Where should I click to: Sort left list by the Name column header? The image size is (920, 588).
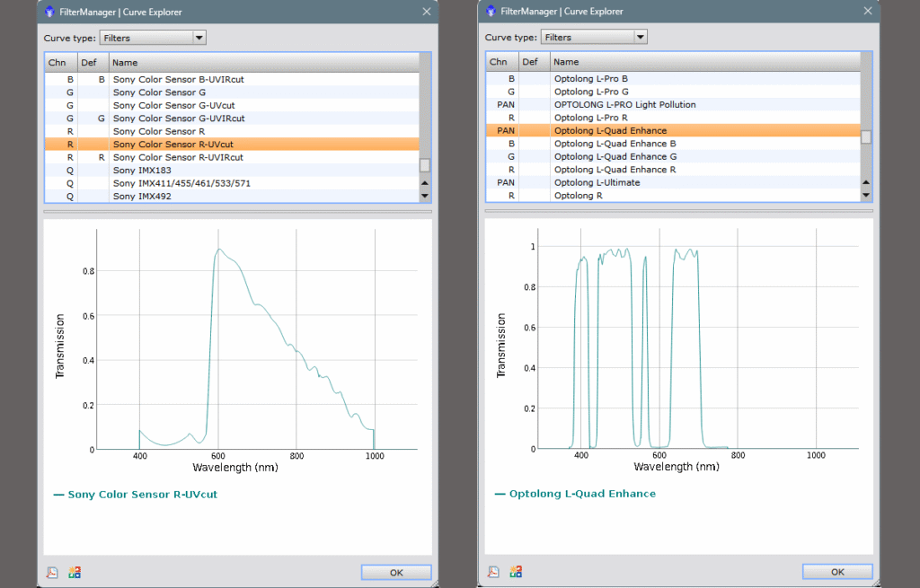pos(264,63)
